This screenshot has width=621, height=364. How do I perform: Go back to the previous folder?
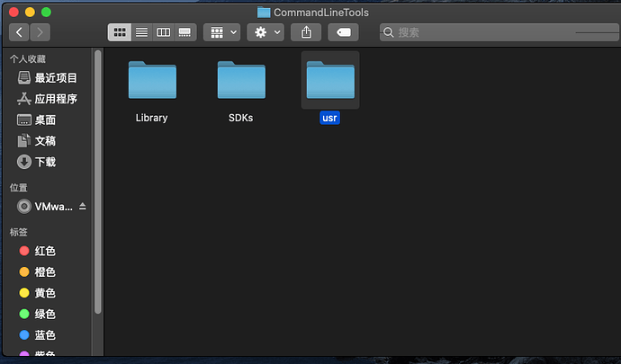19,32
